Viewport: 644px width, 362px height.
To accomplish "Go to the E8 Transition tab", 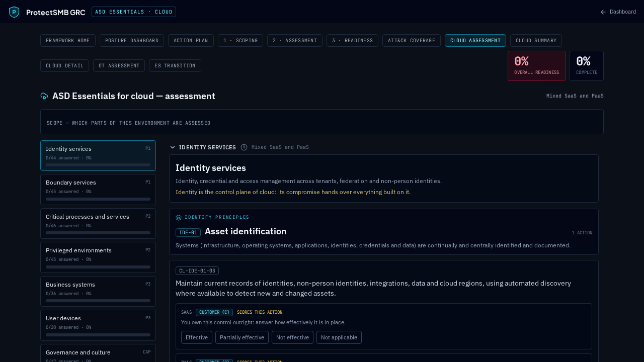I will click(x=175, y=66).
